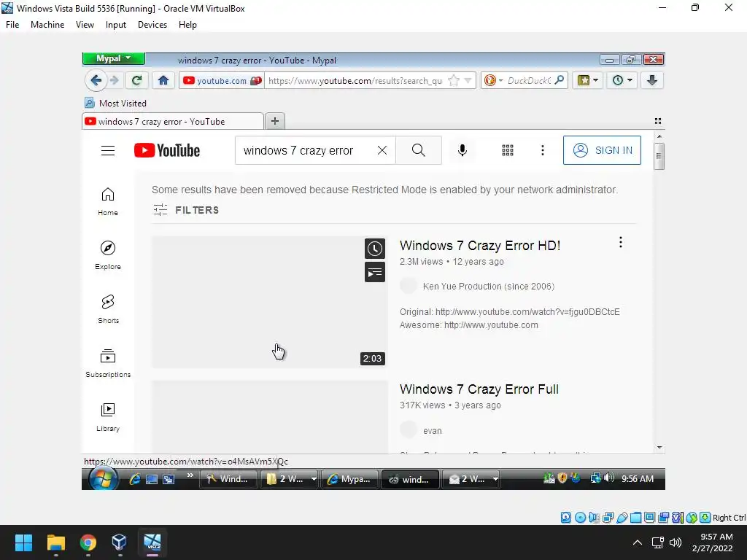Open Mypal downloads arrow button

[x=652, y=80]
